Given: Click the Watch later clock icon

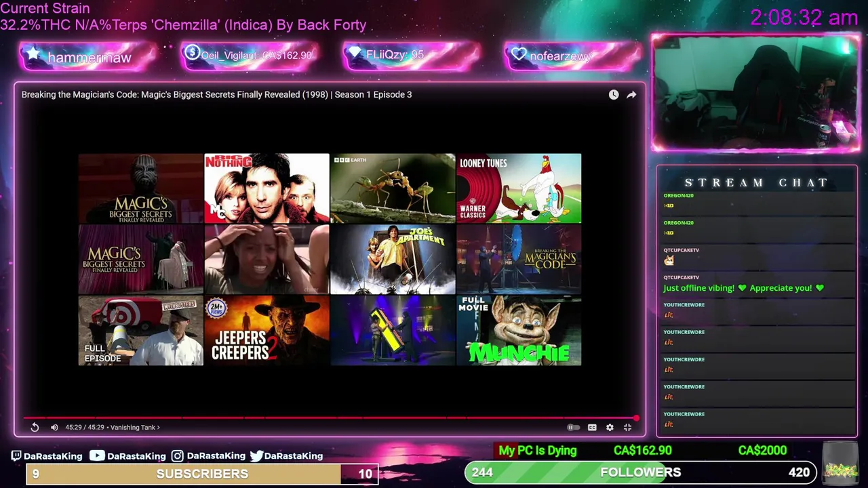Looking at the screenshot, I should tap(614, 95).
